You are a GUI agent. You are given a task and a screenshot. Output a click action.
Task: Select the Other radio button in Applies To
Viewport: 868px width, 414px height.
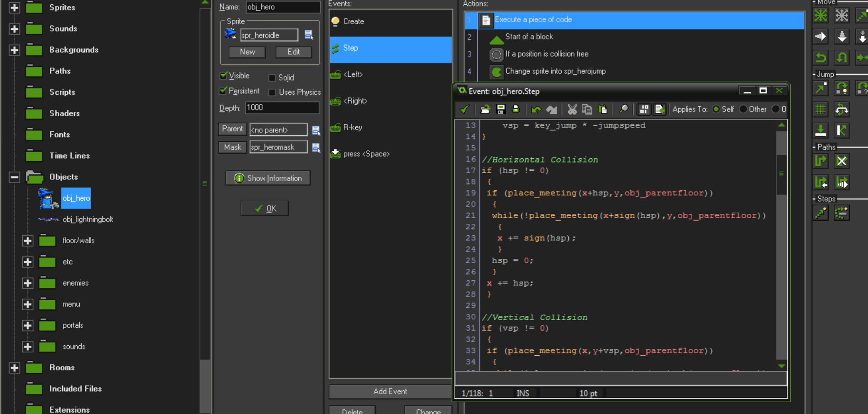[743, 110]
